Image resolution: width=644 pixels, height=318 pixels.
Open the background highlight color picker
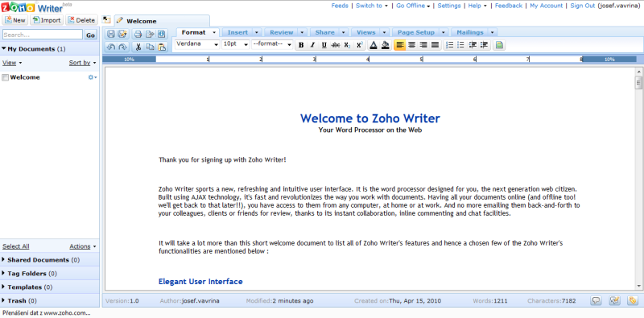click(x=386, y=45)
